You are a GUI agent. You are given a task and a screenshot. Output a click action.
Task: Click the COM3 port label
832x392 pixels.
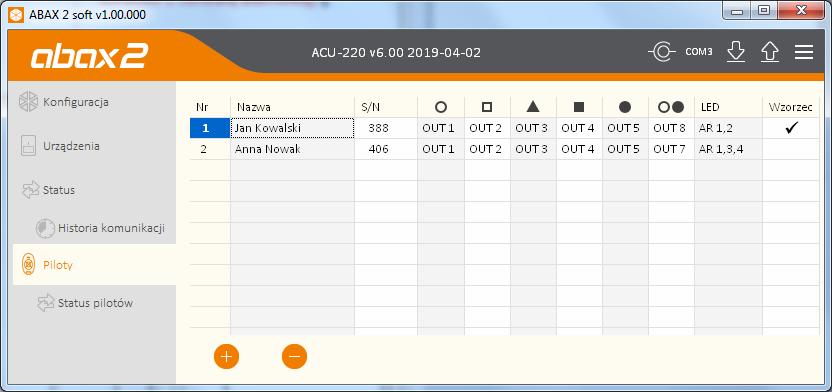pyautogui.click(x=698, y=52)
